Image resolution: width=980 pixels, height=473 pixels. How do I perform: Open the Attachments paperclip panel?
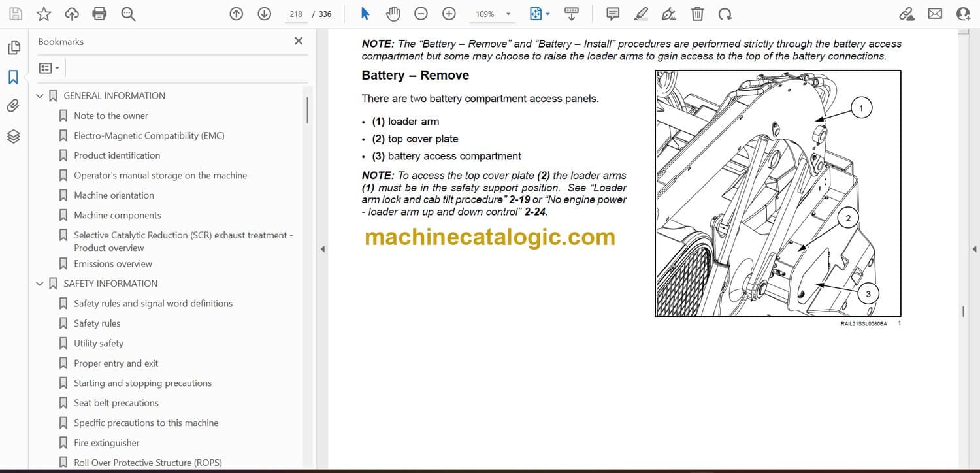tap(13, 106)
